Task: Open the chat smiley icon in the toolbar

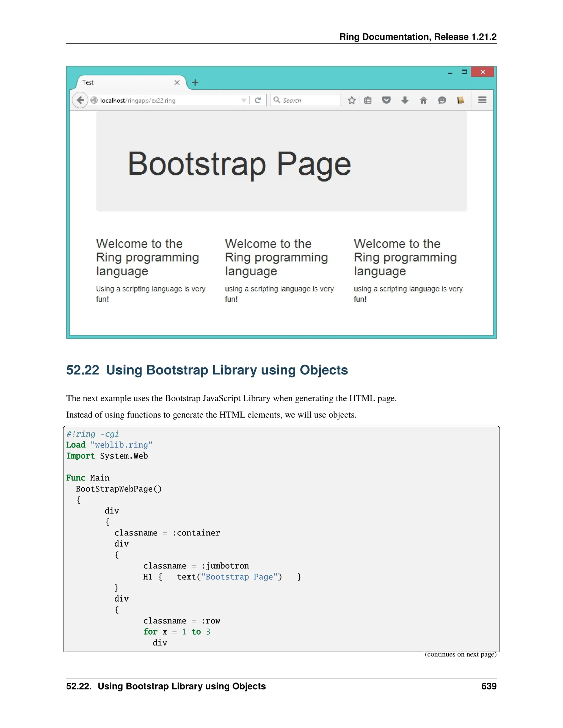Action: [x=442, y=100]
